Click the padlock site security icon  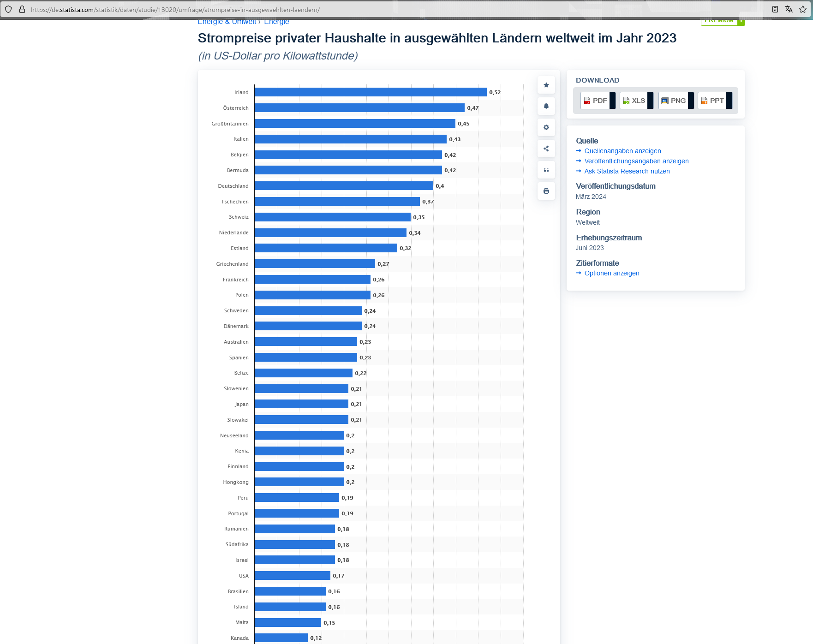[22, 9]
